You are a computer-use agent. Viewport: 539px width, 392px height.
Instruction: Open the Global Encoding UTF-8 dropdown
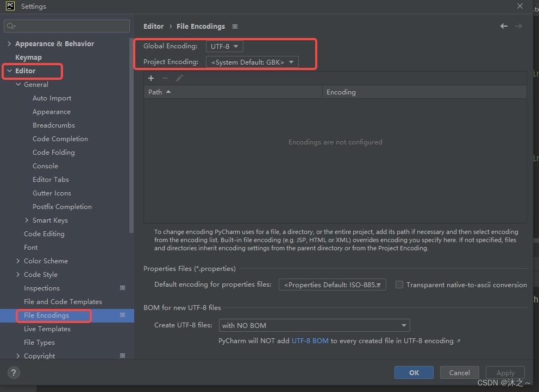tap(224, 46)
